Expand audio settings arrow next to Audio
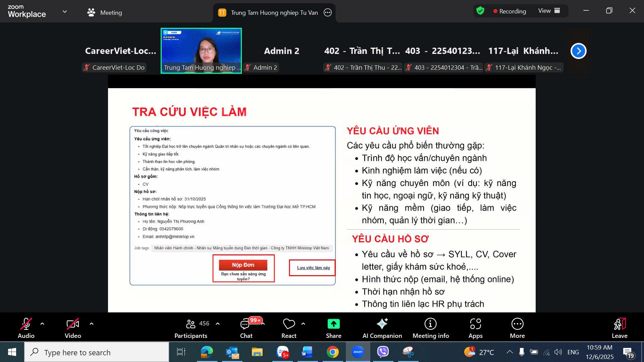The height and width of the screenshot is (362, 644). [42, 324]
